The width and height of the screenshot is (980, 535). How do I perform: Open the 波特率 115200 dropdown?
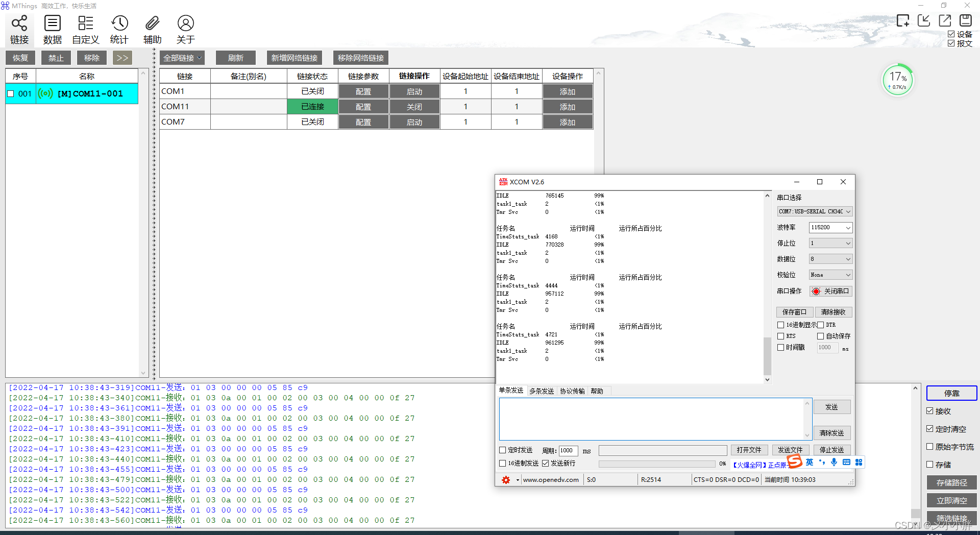point(831,228)
